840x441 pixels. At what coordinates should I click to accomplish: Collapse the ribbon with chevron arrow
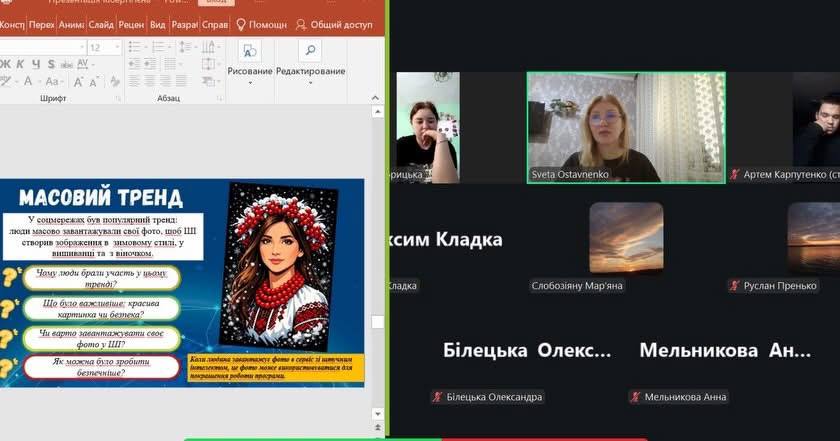[x=376, y=98]
